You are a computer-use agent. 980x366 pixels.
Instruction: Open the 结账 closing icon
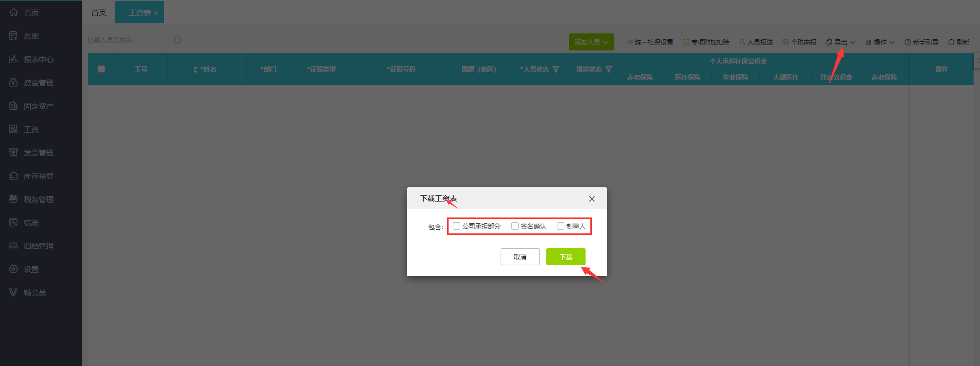click(x=14, y=222)
